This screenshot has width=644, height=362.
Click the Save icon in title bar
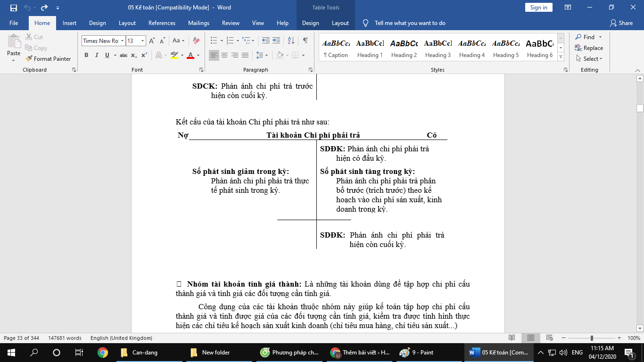13,8
